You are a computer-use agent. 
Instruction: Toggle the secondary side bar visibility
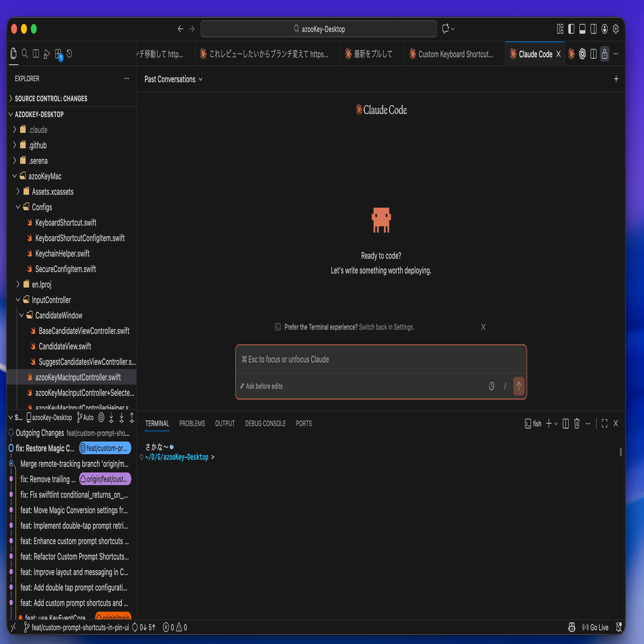coord(593,29)
